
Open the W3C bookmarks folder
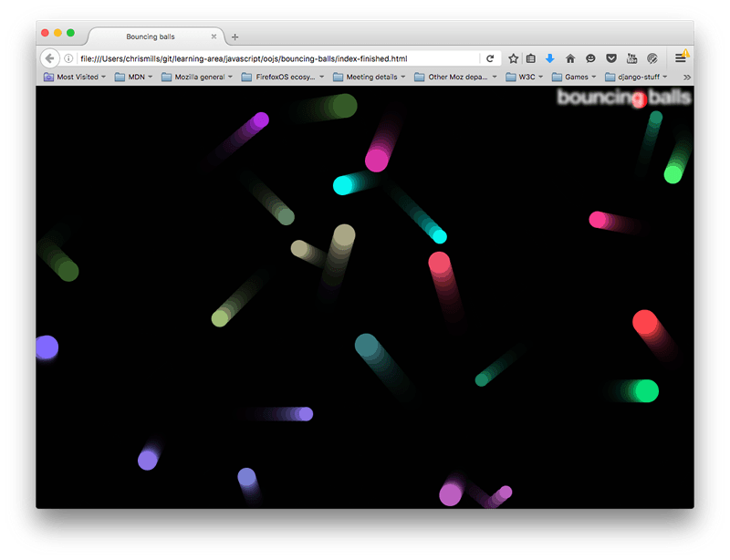click(523, 77)
